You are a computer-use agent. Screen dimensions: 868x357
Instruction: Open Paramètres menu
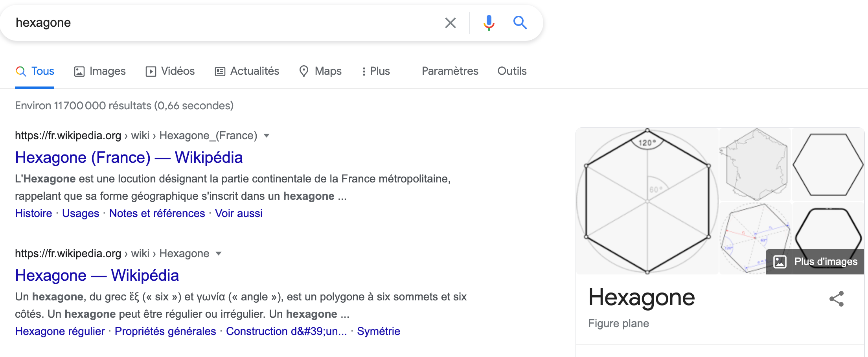pos(450,71)
